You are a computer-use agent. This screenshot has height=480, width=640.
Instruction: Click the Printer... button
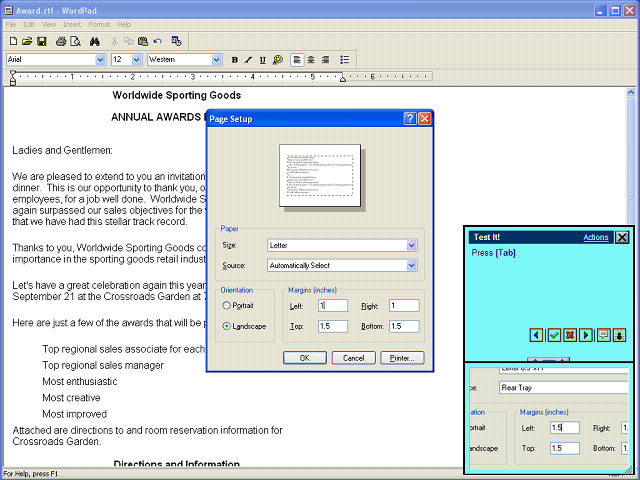coord(402,357)
